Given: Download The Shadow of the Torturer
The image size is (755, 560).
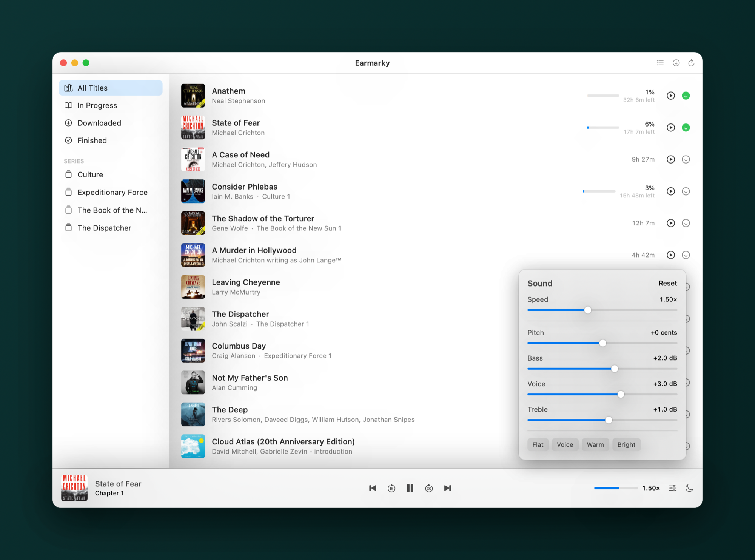Looking at the screenshot, I should (x=686, y=223).
